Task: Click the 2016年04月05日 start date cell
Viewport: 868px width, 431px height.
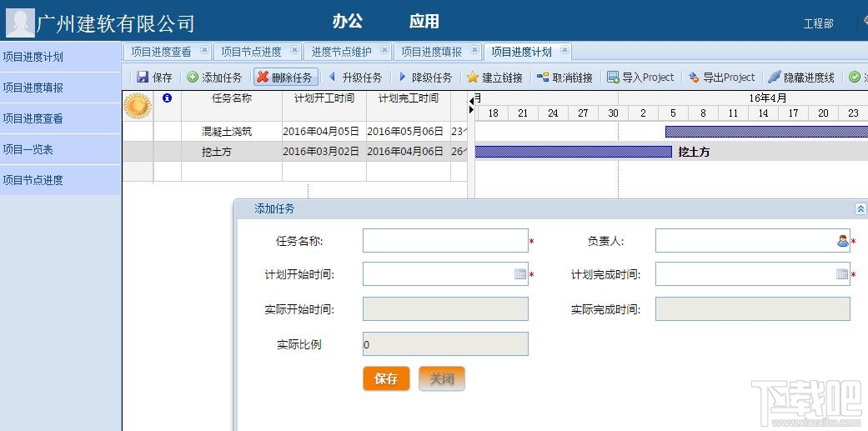Action: (x=324, y=132)
